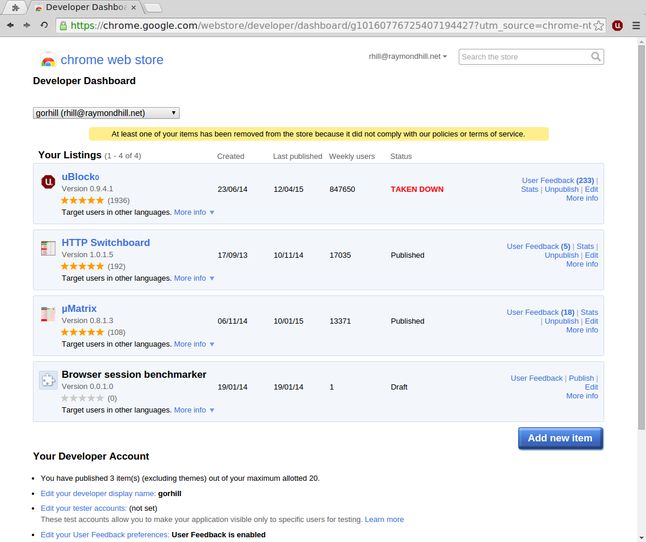Click Edit your tester accounts

click(x=84, y=508)
